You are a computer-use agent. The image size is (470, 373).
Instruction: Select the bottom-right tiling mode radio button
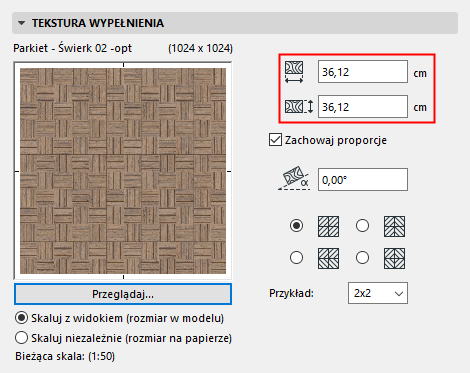click(362, 258)
